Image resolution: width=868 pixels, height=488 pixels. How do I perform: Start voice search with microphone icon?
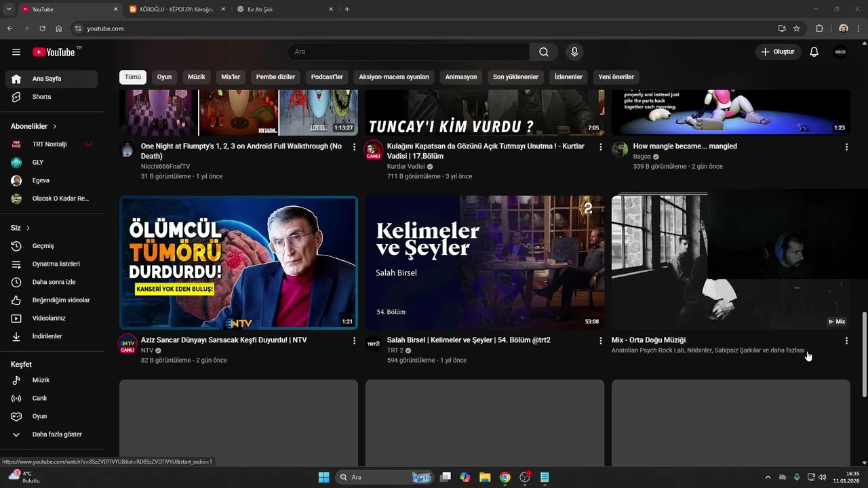(x=574, y=52)
